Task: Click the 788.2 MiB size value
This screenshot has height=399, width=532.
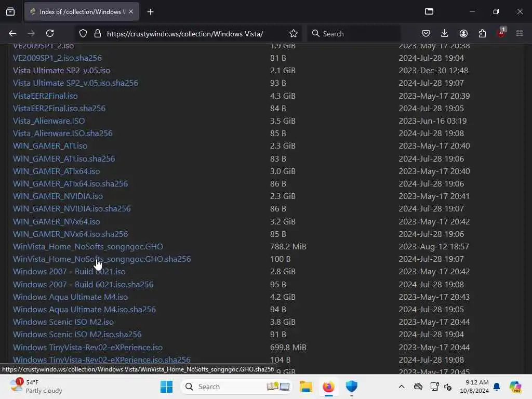Action: click(288, 247)
